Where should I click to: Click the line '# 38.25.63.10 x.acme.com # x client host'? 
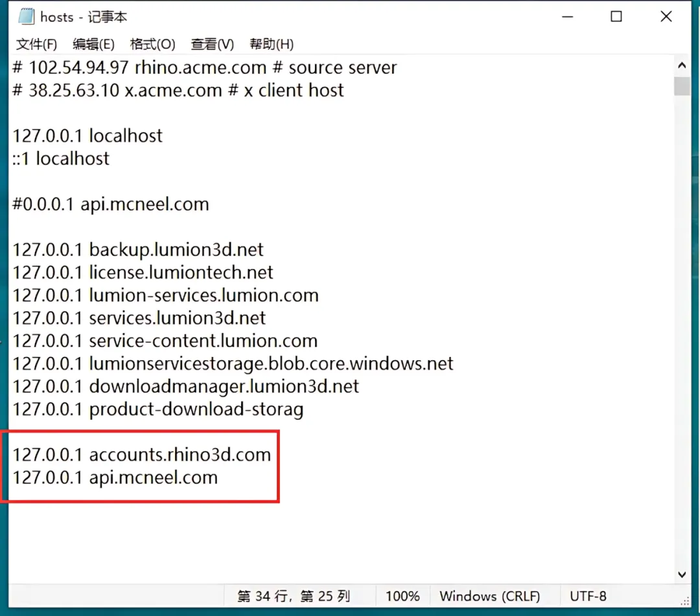click(x=178, y=91)
